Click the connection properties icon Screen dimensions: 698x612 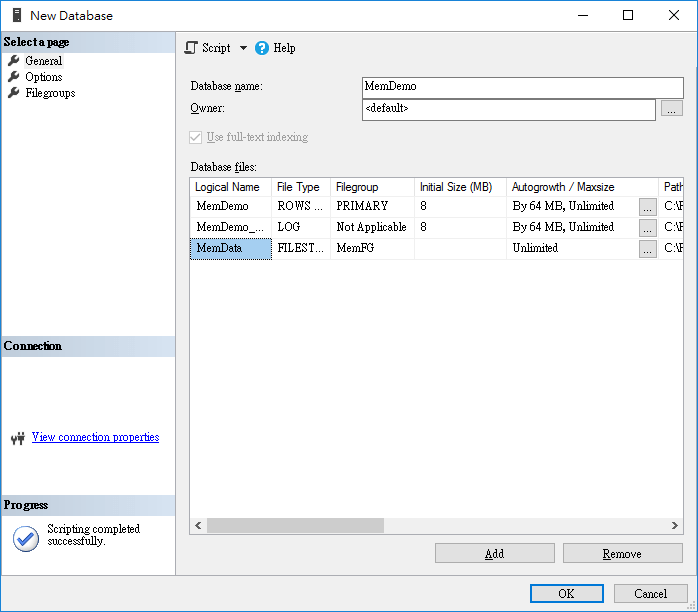click(17, 438)
